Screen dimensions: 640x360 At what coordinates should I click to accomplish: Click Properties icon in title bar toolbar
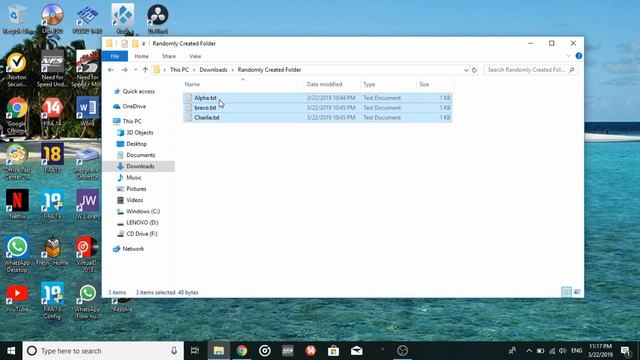tap(124, 44)
